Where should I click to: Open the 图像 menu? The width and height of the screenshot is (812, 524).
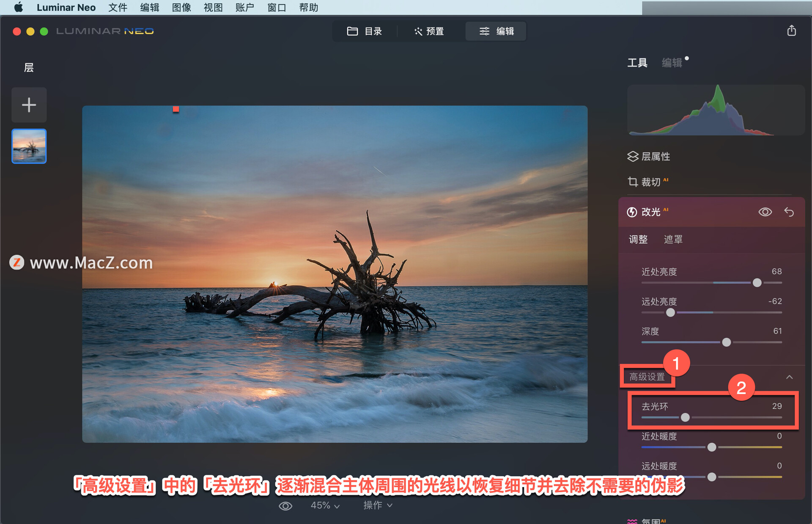(x=181, y=7)
